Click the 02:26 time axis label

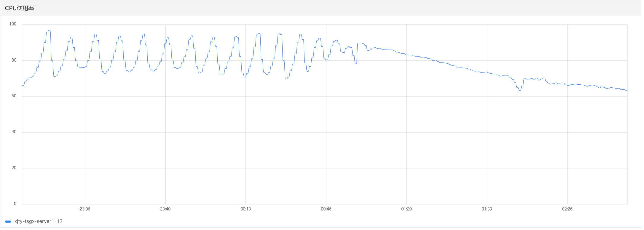tap(567, 209)
